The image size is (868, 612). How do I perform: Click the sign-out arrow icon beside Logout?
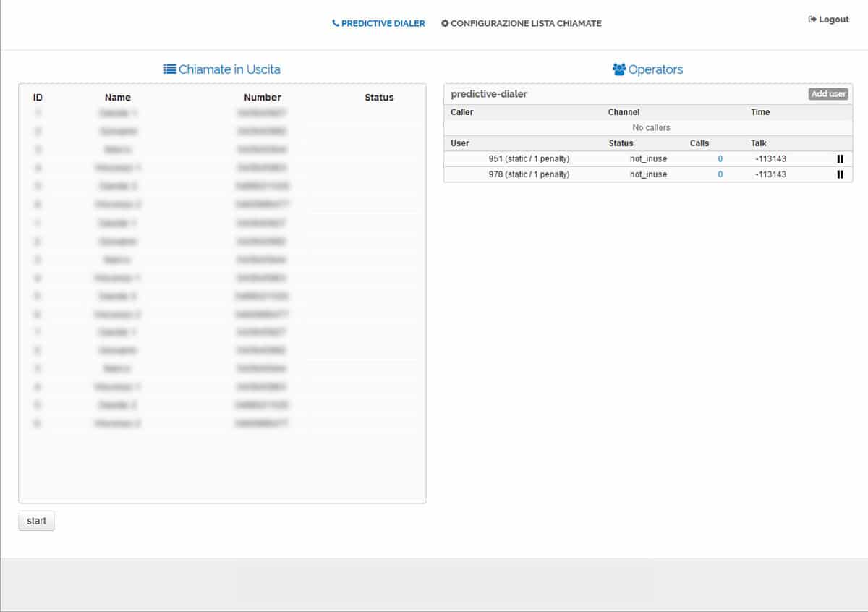[x=812, y=20]
